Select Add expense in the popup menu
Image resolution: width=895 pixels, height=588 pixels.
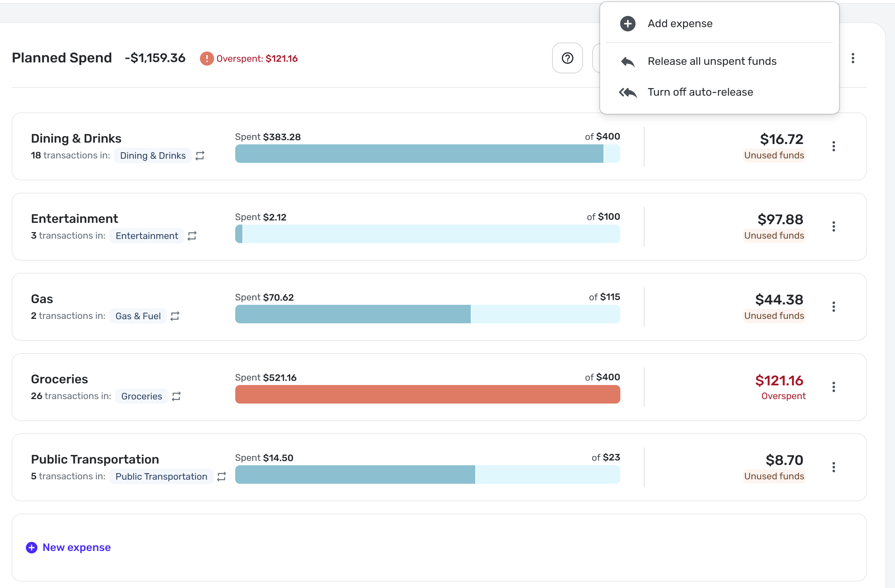[x=680, y=24]
